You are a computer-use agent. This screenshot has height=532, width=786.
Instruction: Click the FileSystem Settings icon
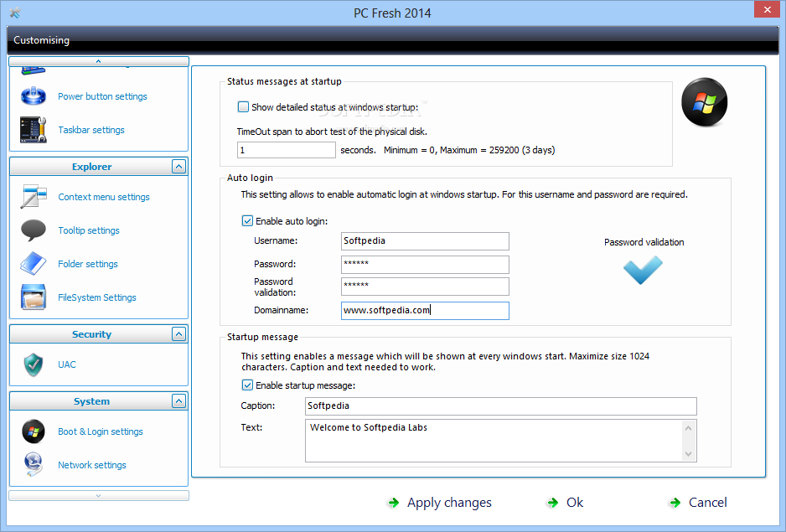(x=34, y=297)
